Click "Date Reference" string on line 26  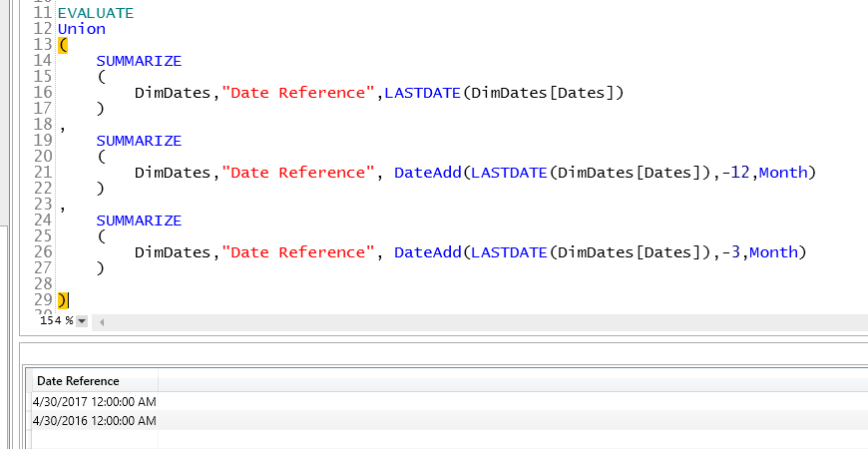[x=298, y=251]
